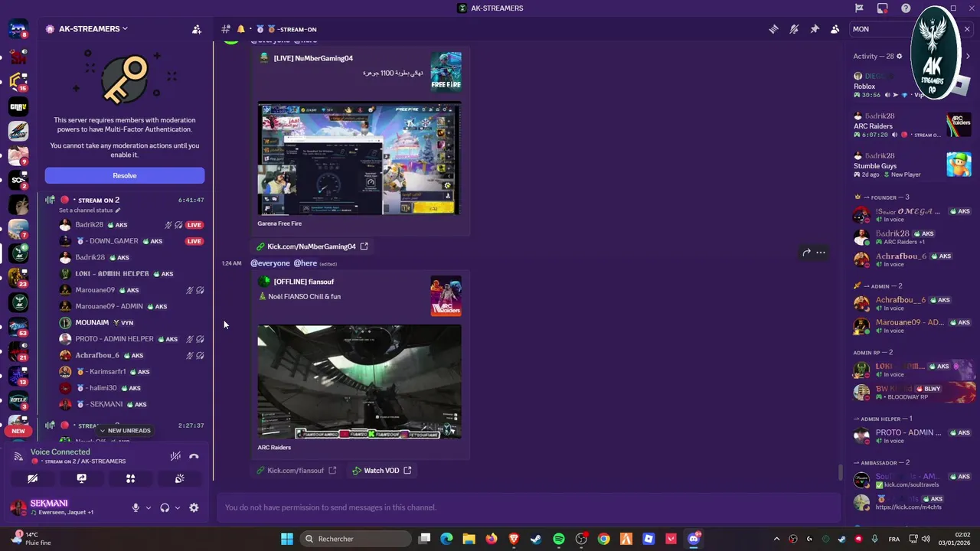This screenshot has width=980, height=551.
Task: Toggle member list icon in header
Action: pyautogui.click(x=835, y=29)
